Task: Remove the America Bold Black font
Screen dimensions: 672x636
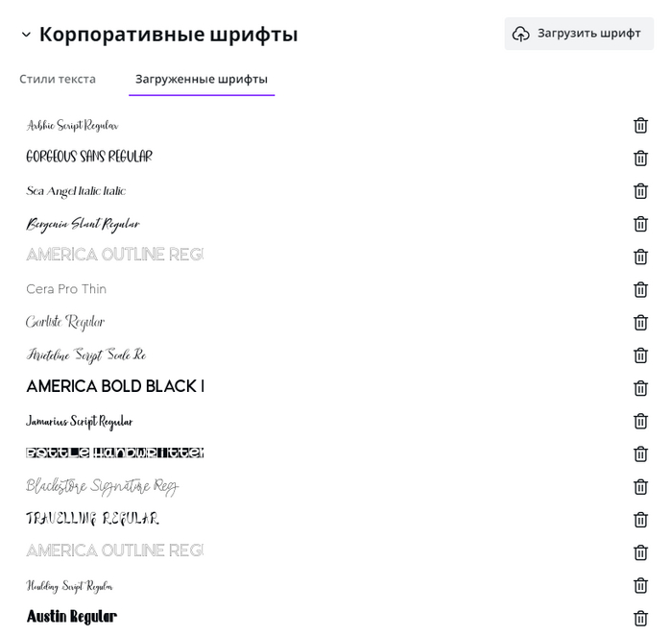Action: [x=640, y=388]
